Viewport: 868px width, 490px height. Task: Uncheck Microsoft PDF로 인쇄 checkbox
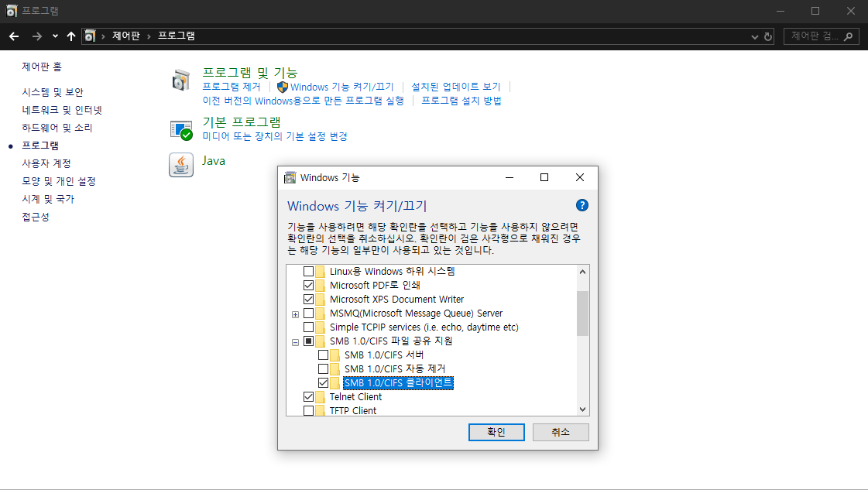308,285
